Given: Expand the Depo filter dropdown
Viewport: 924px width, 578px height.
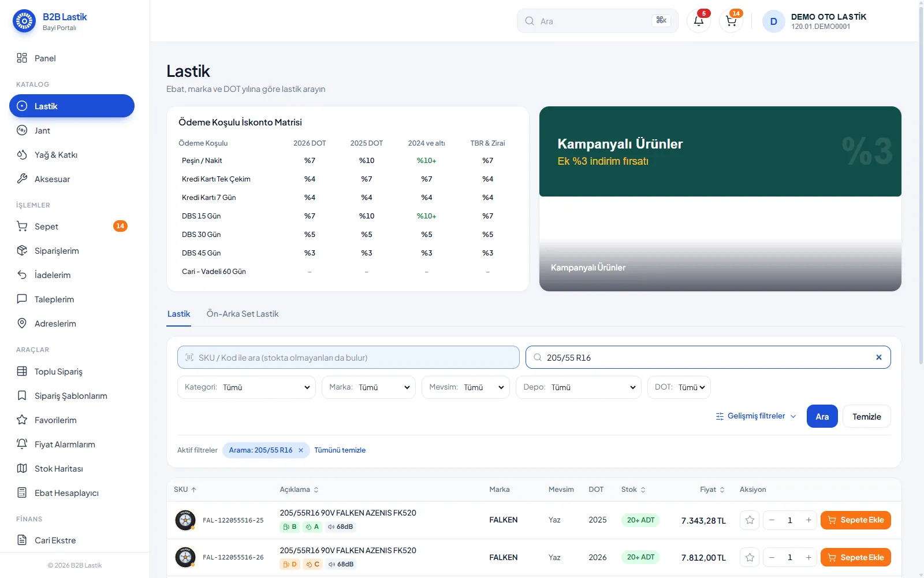Looking at the screenshot, I should click(579, 387).
